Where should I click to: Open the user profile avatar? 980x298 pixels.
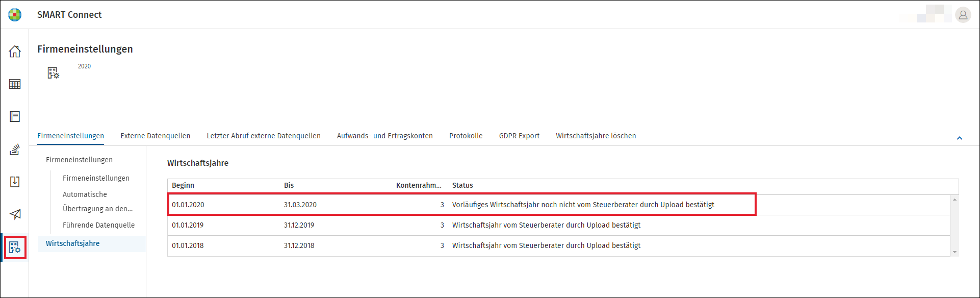point(963,15)
